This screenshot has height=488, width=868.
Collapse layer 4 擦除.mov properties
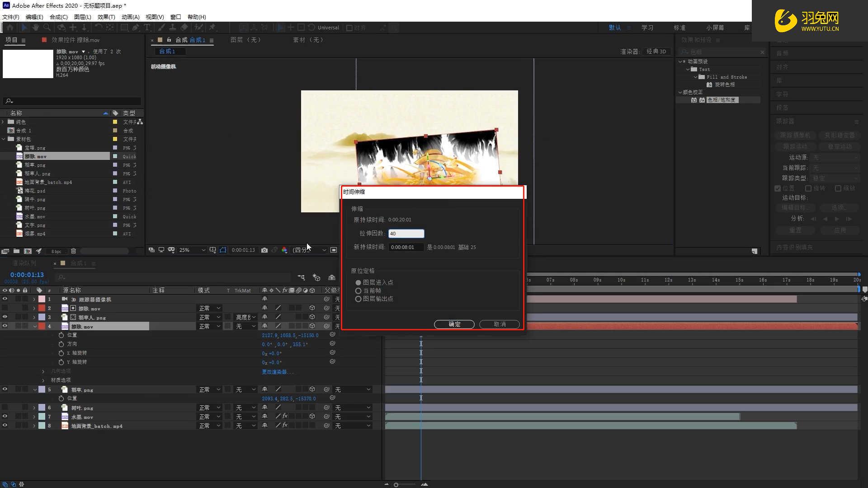[35, 326]
